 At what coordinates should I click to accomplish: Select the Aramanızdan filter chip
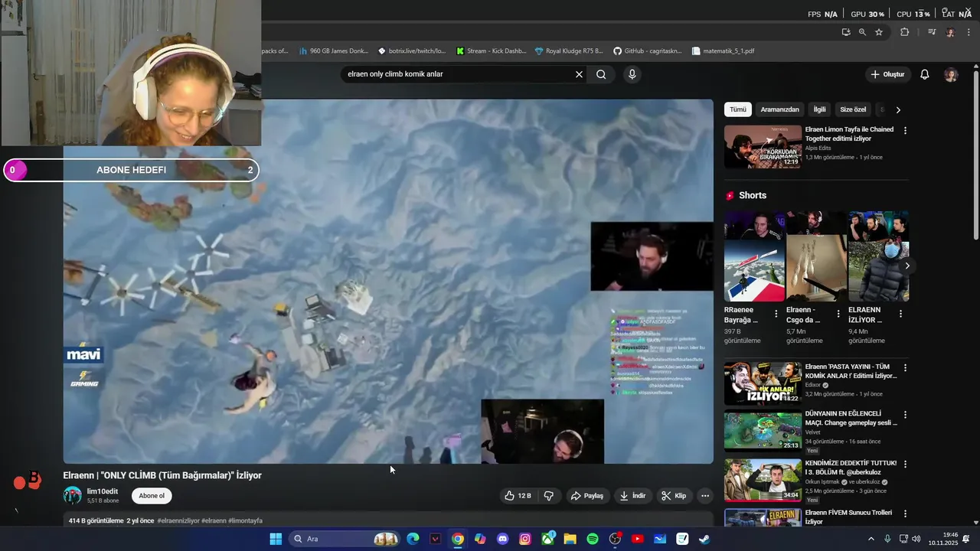point(780,109)
